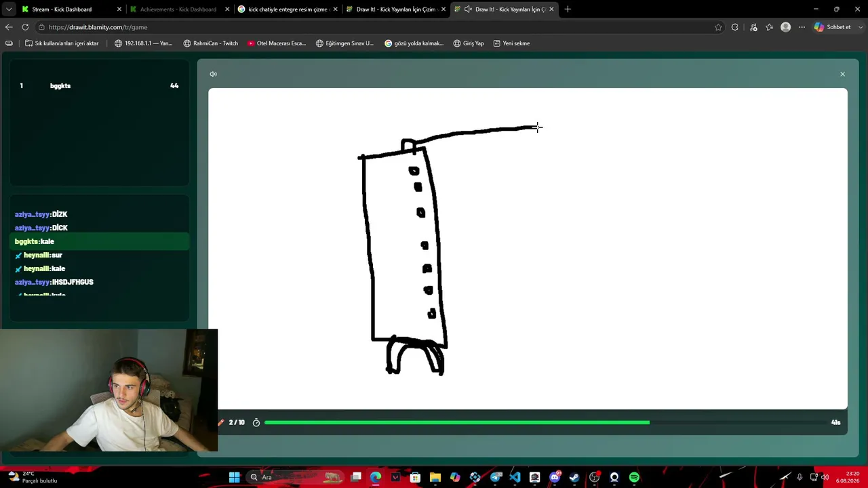Click the green round timer progress bar
Screen dimensions: 868x488
[456, 422]
